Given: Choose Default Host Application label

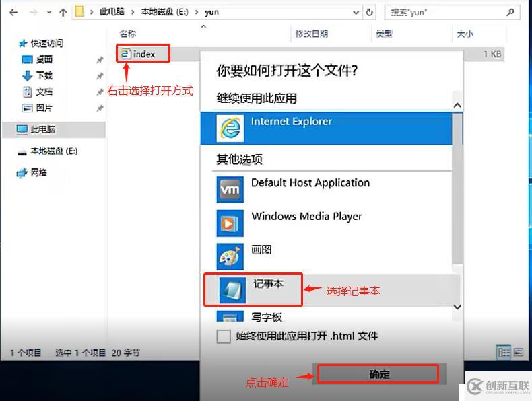Looking at the screenshot, I should coord(310,183).
